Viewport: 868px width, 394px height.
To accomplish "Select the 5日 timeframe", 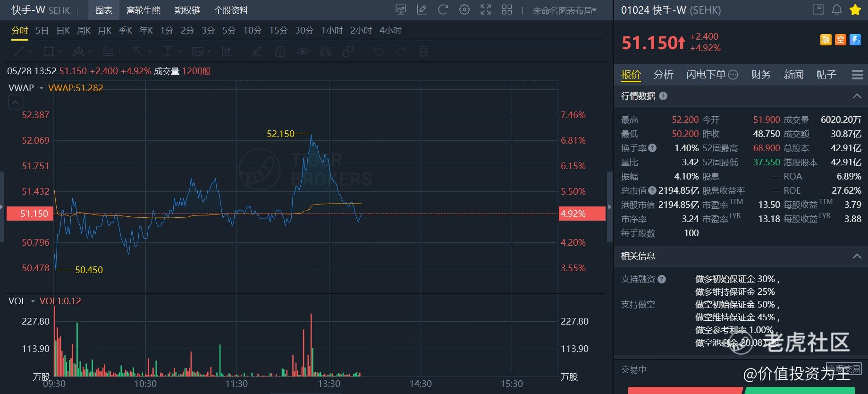I will (x=42, y=31).
